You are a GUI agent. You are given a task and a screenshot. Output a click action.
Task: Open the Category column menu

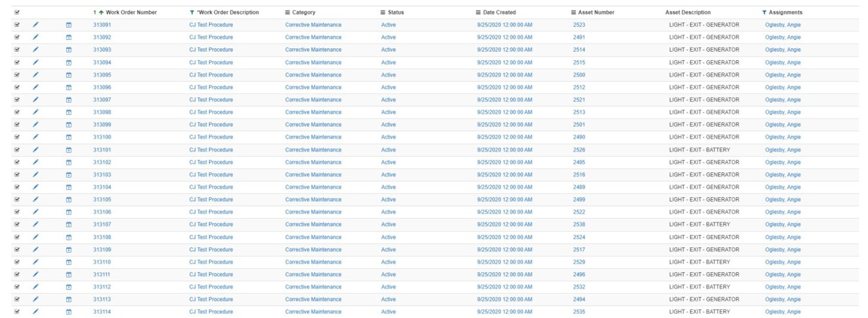288,13
